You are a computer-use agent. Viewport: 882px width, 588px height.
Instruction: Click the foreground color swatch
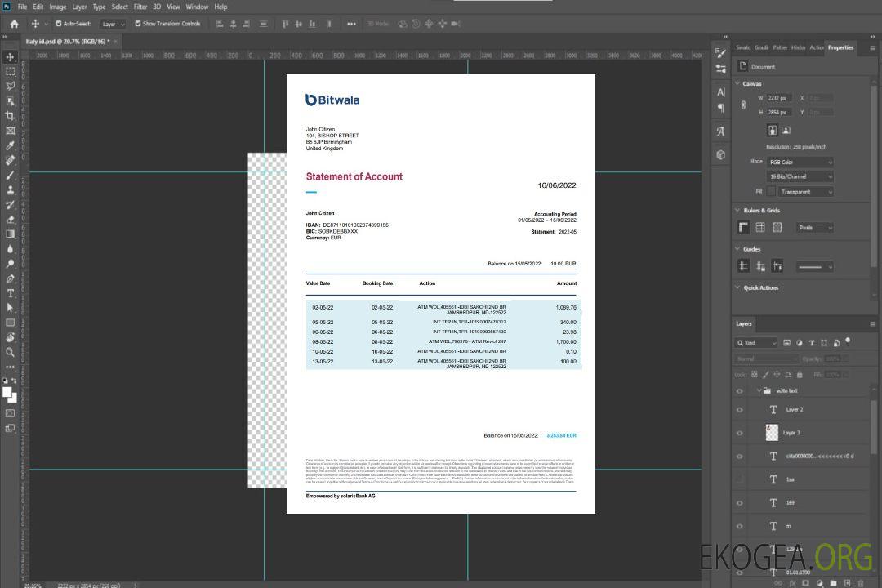tap(7, 392)
